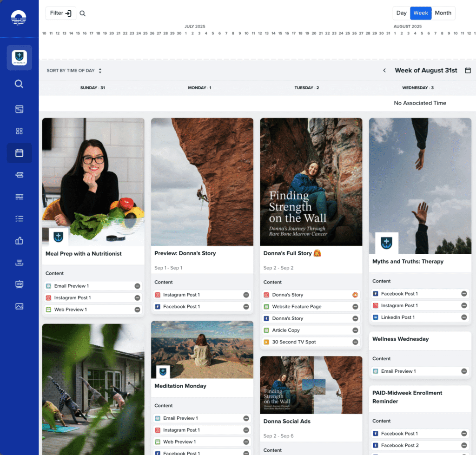Click the checklist tasks icon in sidebar
Viewport: 476px width, 455px height.
point(19,219)
